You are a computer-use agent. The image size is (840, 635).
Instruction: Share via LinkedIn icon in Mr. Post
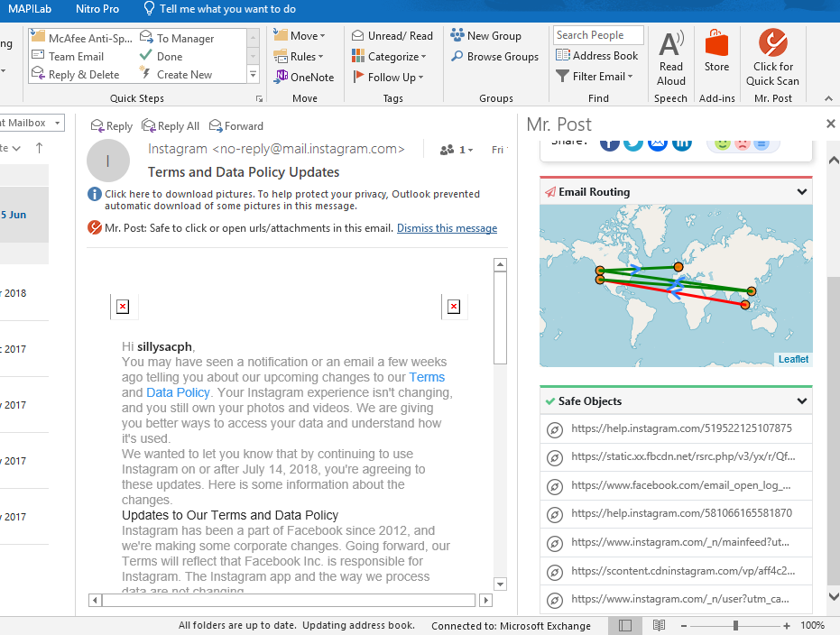click(x=682, y=143)
